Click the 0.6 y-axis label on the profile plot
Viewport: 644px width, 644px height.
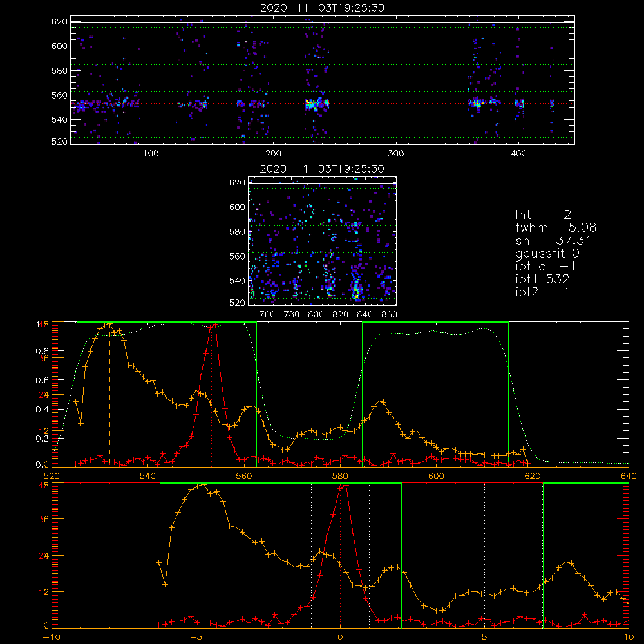42,381
